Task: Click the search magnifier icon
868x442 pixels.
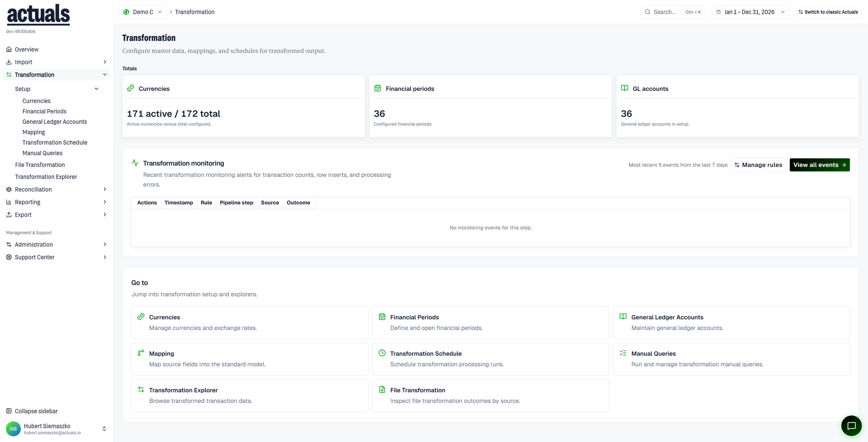Action: click(x=648, y=12)
